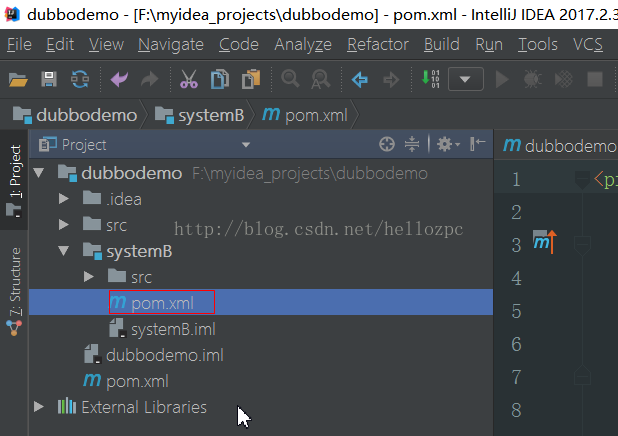Click the Cut scissors icon
This screenshot has width=618, height=436.
pyautogui.click(x=189, y=80)
